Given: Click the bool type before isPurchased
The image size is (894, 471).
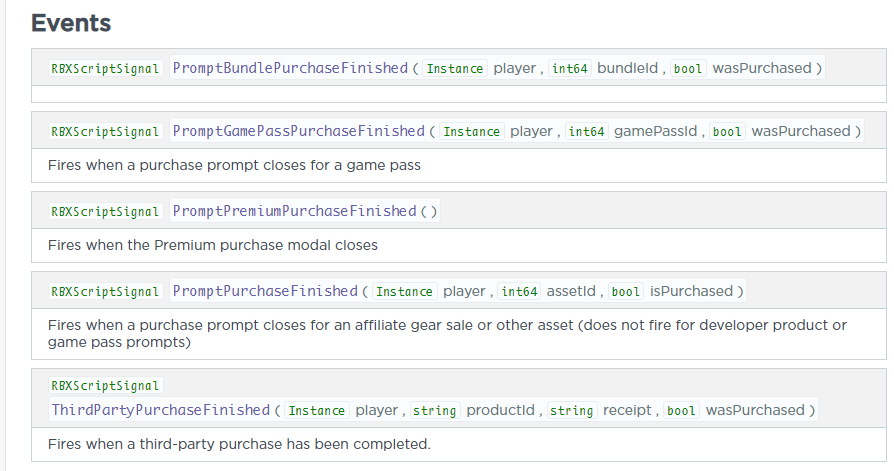Looking at the screenshot, I should [x=625, y=292].
